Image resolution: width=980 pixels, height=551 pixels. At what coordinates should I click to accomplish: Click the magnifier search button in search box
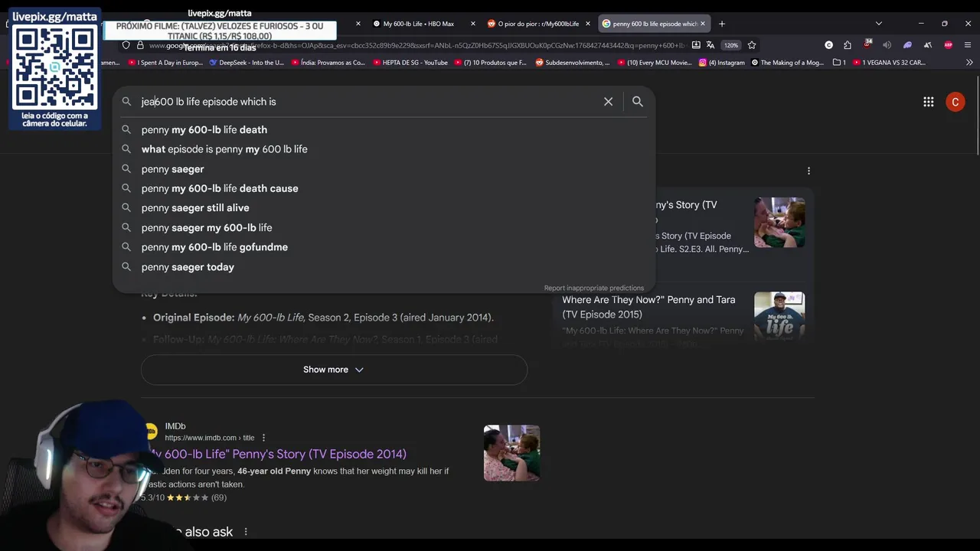click(637, 101)
